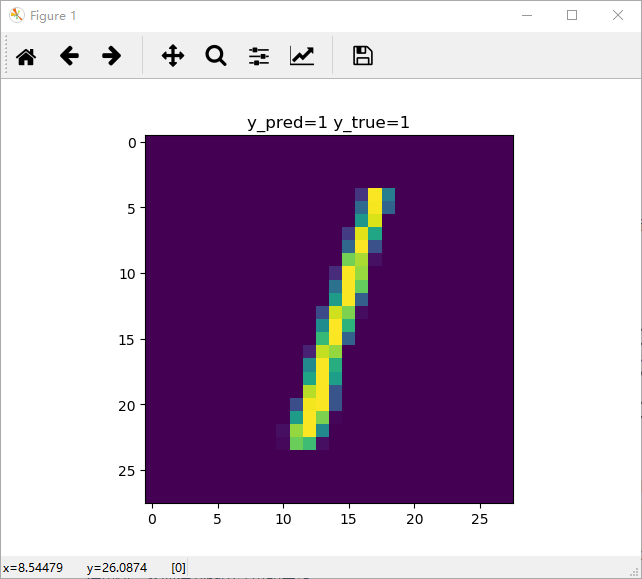The height and width of the screenshot is (579, 642).
Task: Minimize the Figure 1 window
Action: tap(525, 15)
